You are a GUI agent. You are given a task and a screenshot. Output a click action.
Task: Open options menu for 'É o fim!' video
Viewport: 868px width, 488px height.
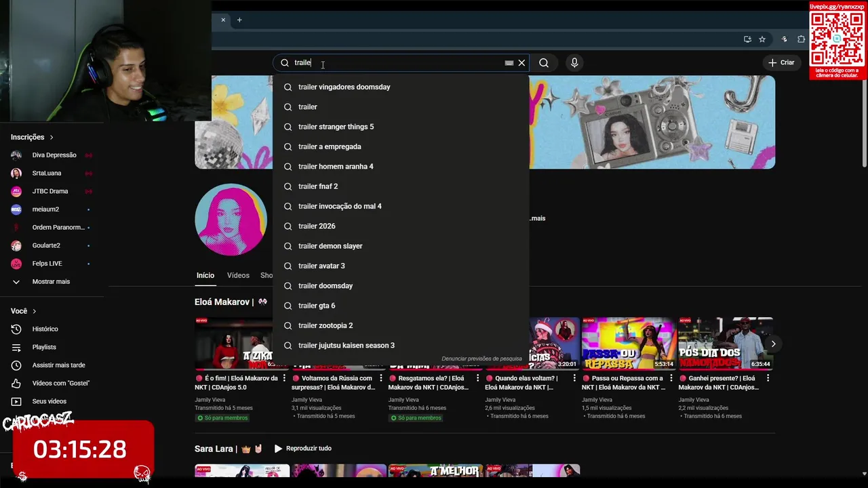coord(284,378)
